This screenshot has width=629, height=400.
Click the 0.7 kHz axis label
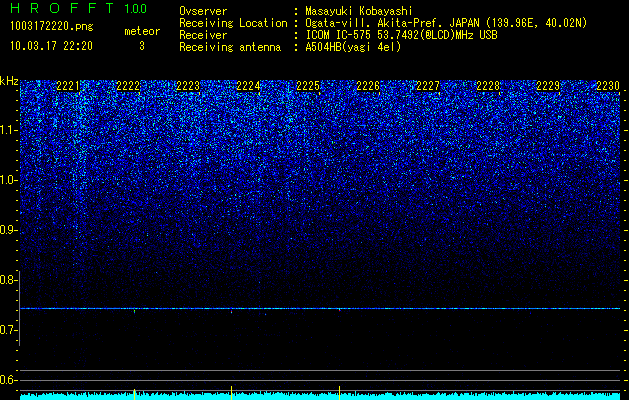pos(9,330)
